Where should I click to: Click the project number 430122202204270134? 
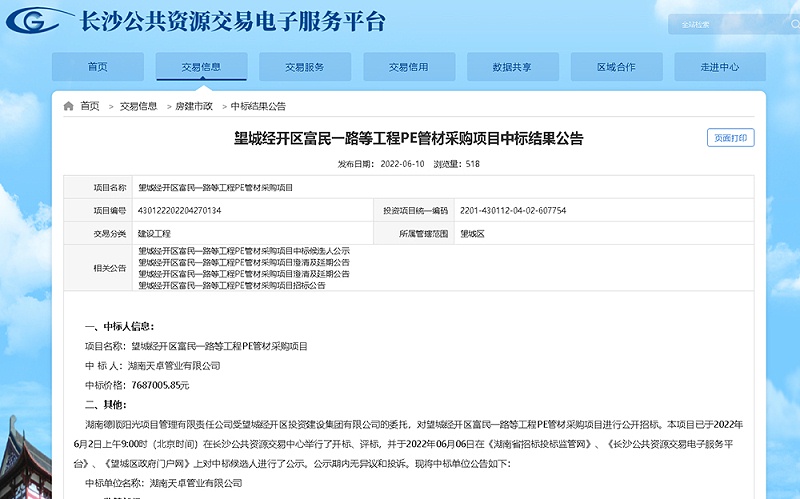click(x=180, y=211)
